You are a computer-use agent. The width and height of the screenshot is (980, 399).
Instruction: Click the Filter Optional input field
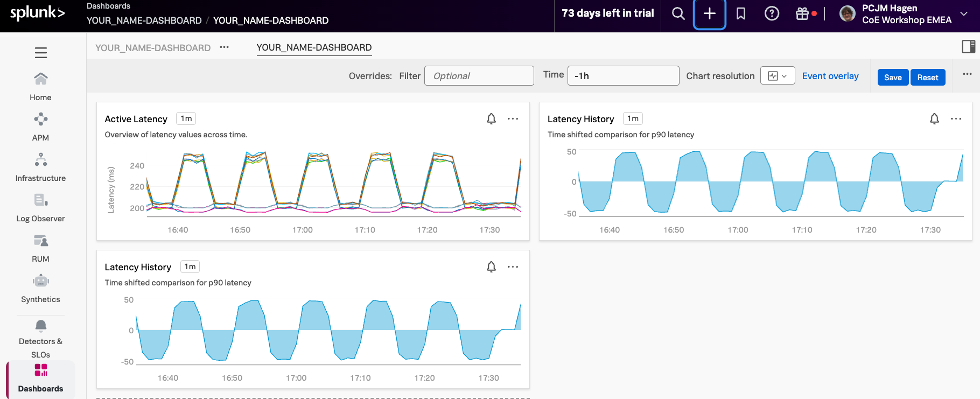(x=479, y=76)
